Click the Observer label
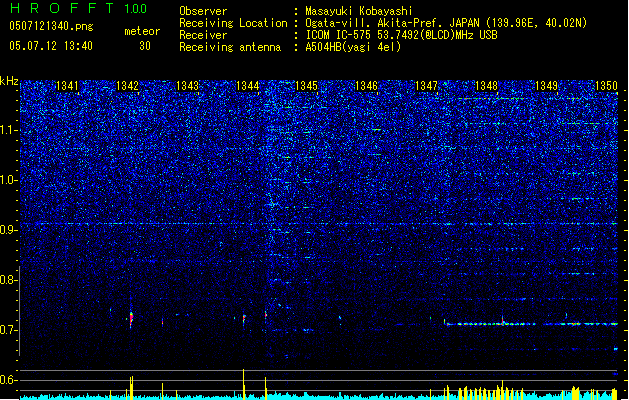The height and width of the screenshot is (400, 629). [x=203, y=11]
